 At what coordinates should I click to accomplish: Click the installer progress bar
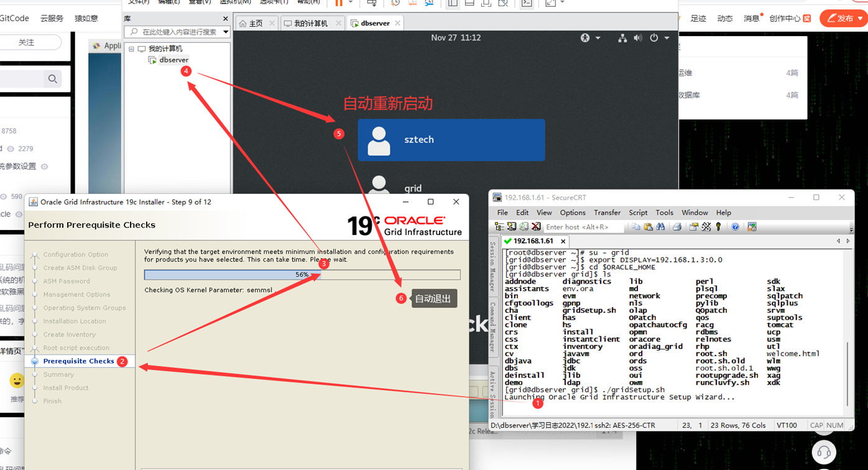pos(302,274)
